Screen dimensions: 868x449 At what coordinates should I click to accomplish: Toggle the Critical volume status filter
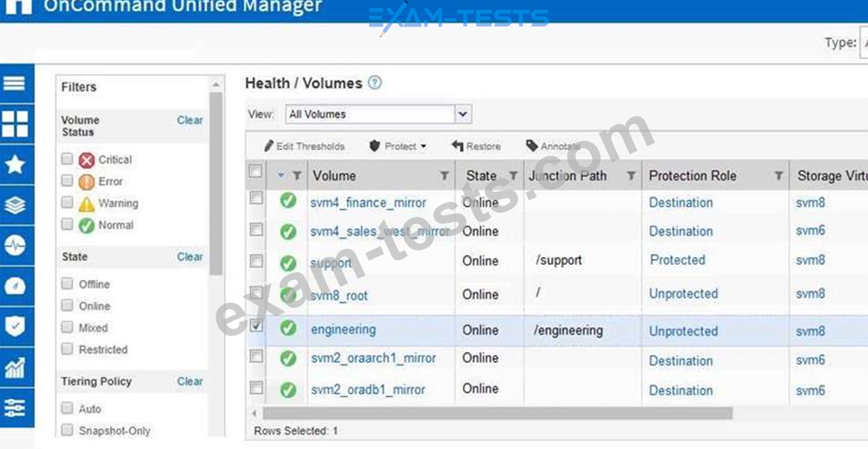[67, 159]
